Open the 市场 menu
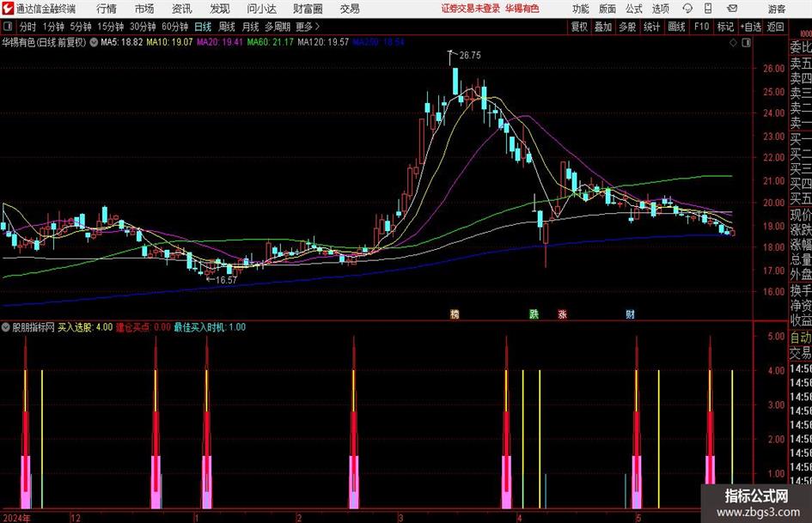 (x=144, y=9)
